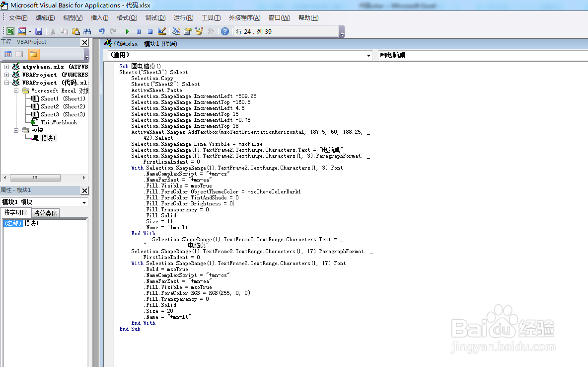Open Object Browser toolbar icon
Screen dimensions: 588x367
(199, 31)
